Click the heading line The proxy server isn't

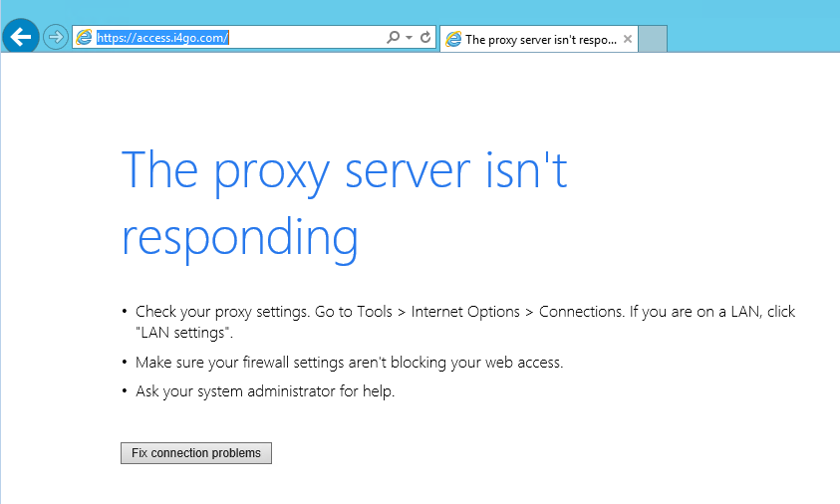coord(345,171)
